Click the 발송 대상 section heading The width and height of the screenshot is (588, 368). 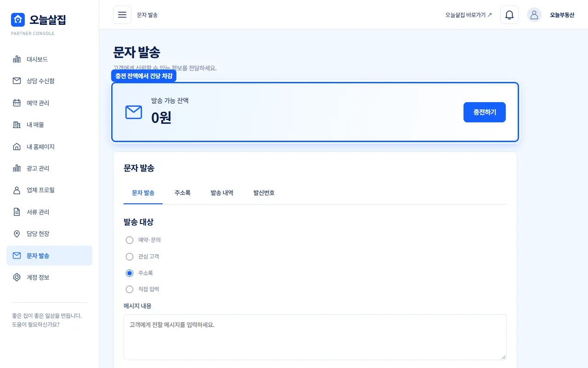[139, 222]
